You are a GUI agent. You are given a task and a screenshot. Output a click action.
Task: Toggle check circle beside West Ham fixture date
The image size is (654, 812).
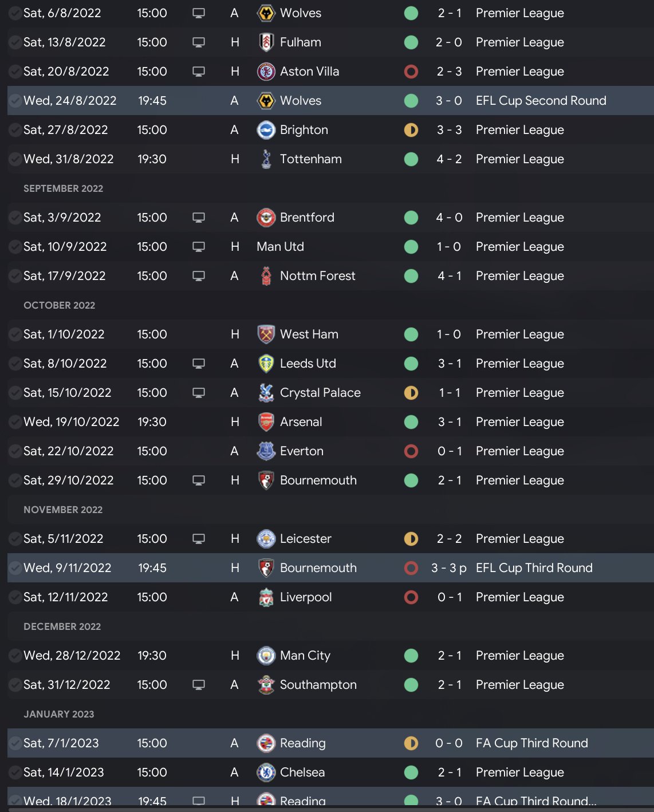click(x=15, y=334)
